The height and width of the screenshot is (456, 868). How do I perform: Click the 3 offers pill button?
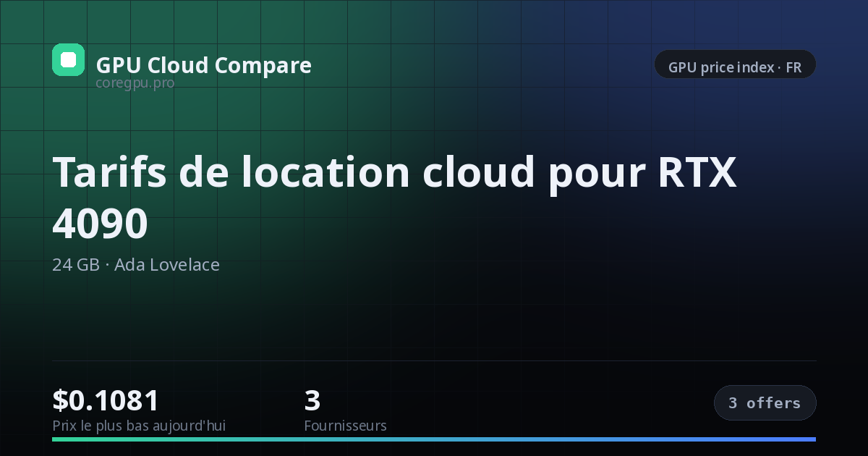765,403
